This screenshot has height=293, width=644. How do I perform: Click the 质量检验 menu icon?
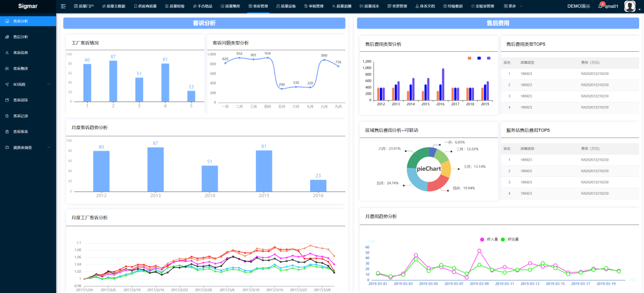click(167, 6)
